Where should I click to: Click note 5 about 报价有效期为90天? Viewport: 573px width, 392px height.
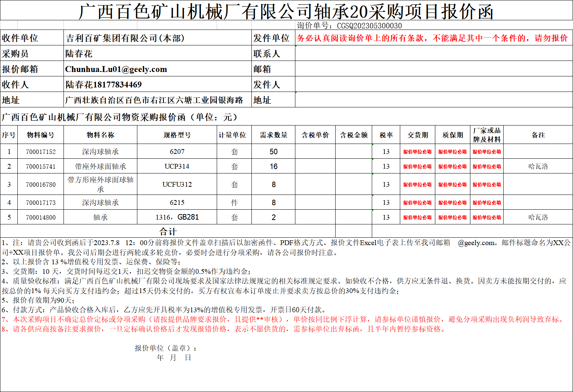[x=38, y=300]
